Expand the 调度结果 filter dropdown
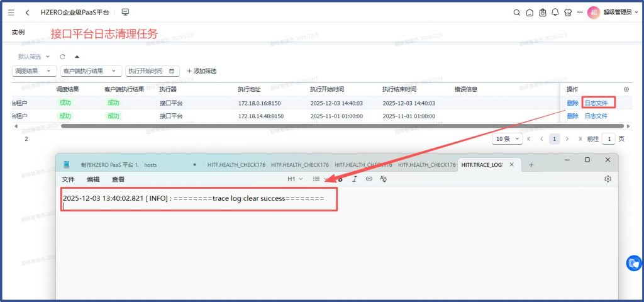Viewport: 644px width, 302px height. [x=34, y=71]
